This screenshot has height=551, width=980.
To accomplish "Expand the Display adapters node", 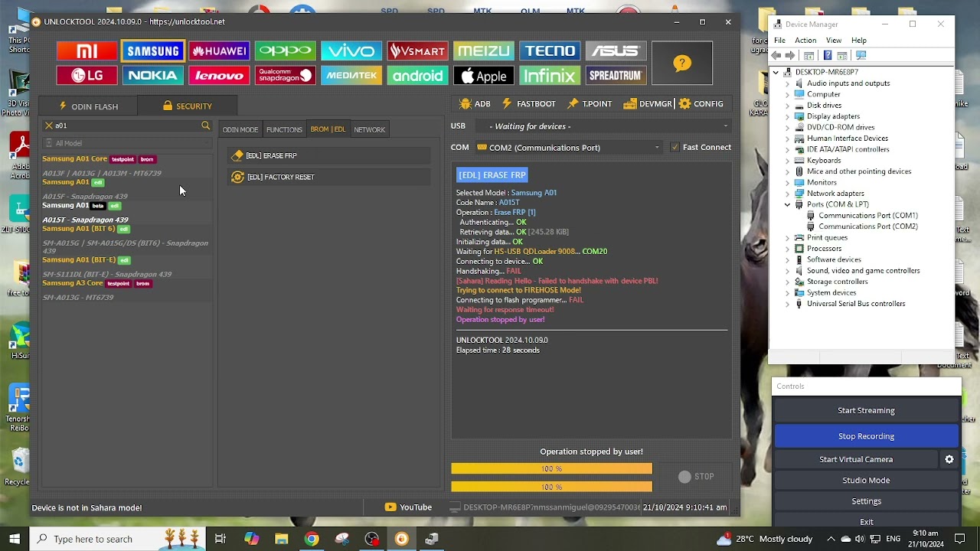I will [787, 116].
